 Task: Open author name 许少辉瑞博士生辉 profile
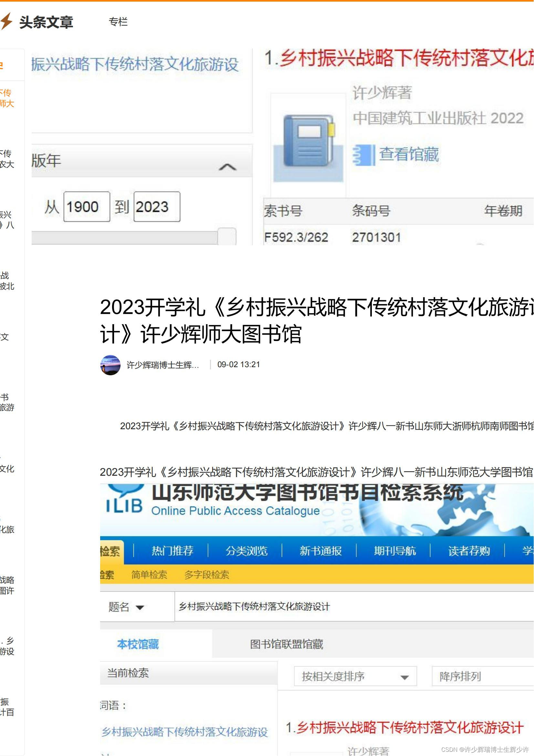[163, 365]
